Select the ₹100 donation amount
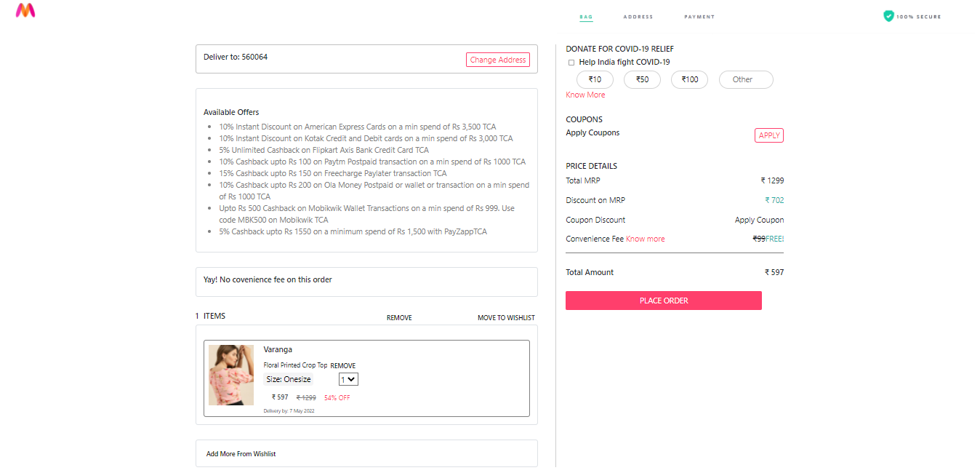This screenshot has height=473, width=980. click(689, 79)
